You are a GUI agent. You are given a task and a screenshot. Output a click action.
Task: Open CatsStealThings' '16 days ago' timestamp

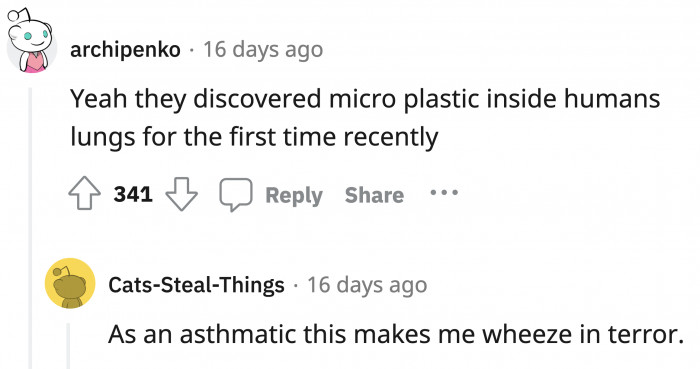(367, 285)
